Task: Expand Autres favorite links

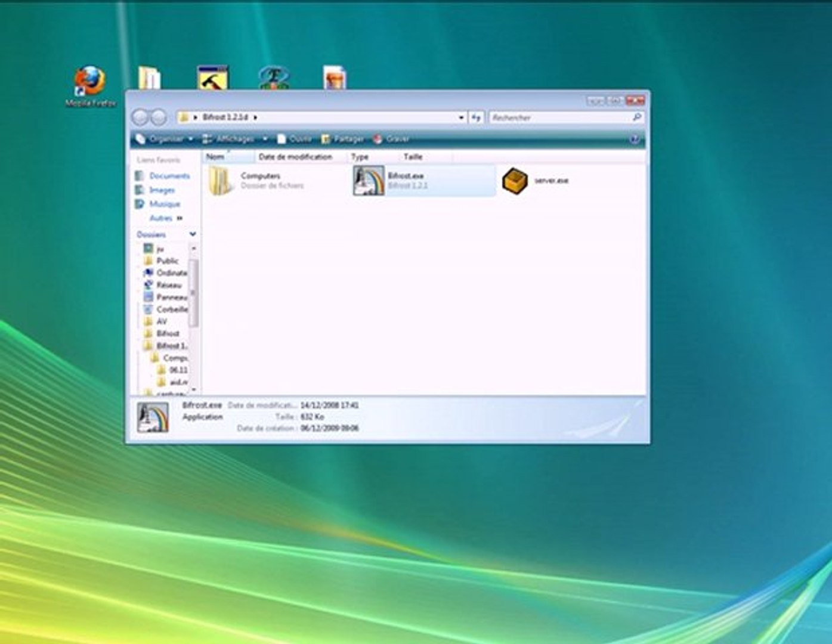Action: click(x=166, y=218)
